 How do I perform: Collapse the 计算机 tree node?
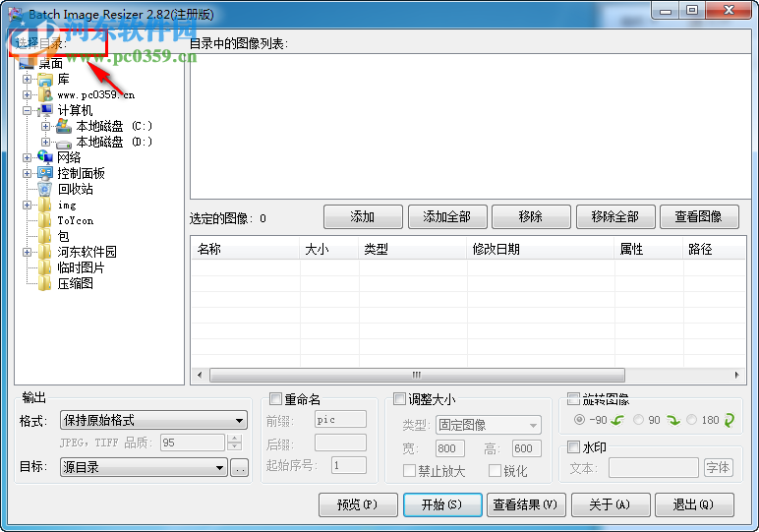(x=28, y=111)
